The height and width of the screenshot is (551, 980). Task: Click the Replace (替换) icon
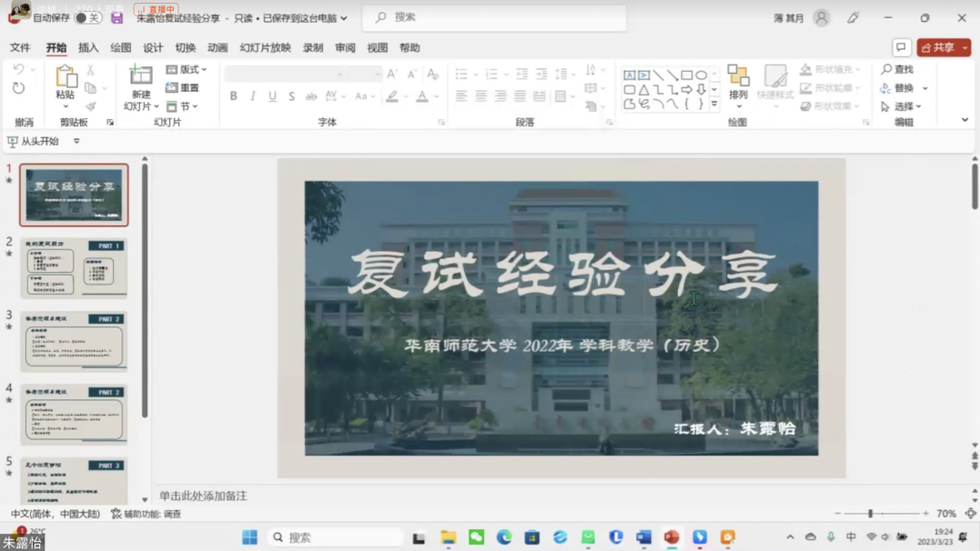tap(898, 87)
